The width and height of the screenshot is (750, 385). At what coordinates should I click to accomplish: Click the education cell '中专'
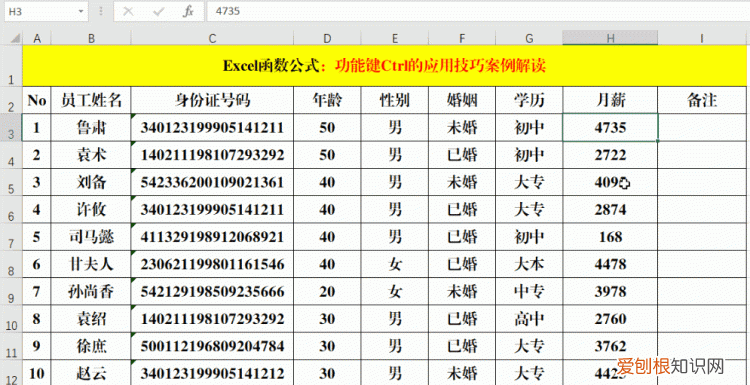(529, 291)
